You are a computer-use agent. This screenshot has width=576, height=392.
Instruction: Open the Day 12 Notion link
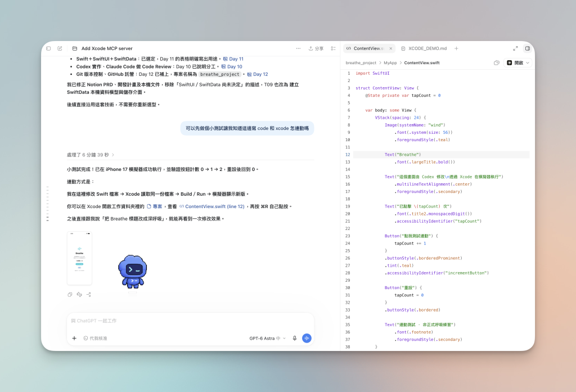258,74
